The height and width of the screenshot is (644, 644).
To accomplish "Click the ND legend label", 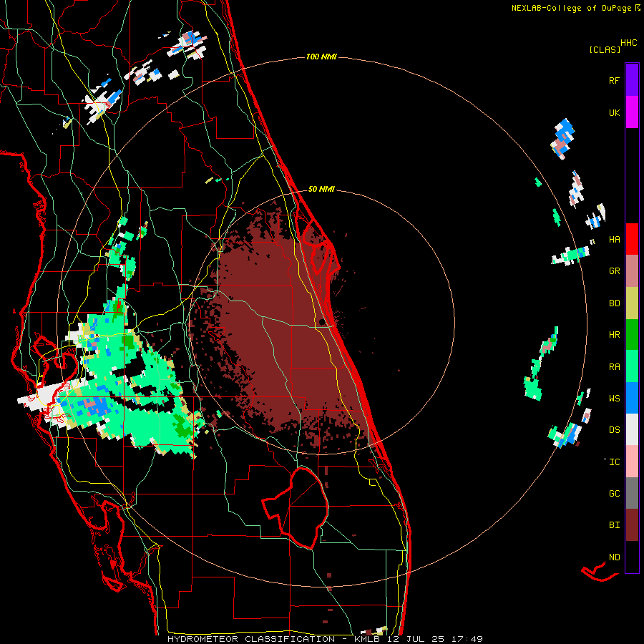I will 614,557.
